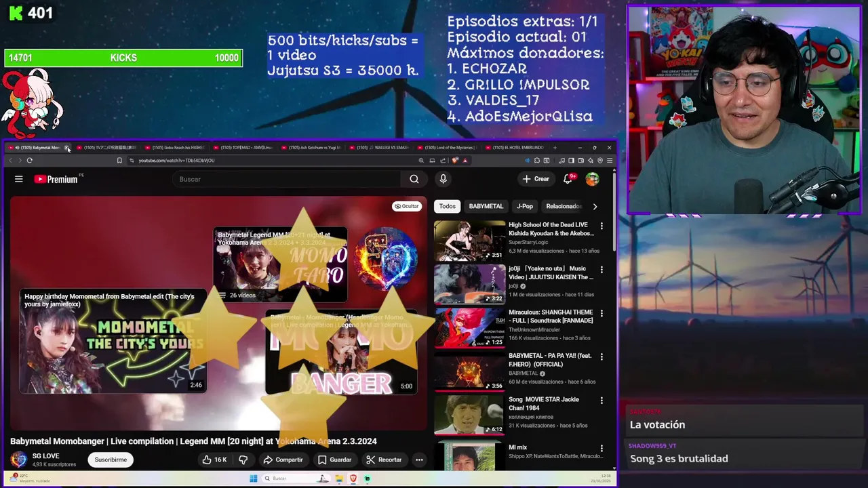Open Brave Shields lion icon

tap(455, 161)
